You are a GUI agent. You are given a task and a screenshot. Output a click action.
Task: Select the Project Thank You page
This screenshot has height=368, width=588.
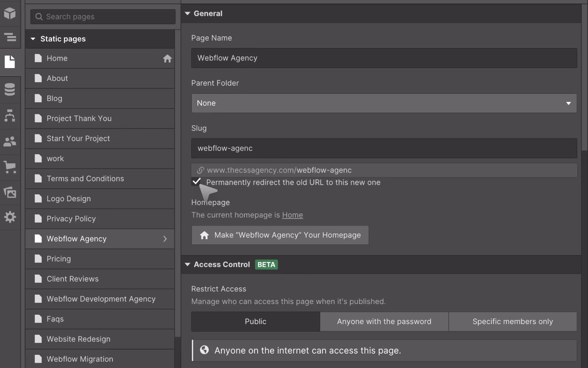[x=100, y=118]
